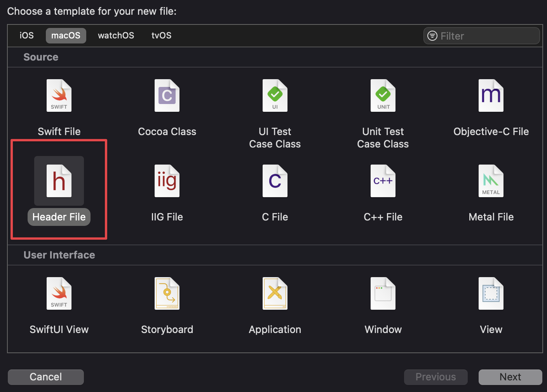Click the Previous button
Screen dimensions: 547x392
(436, 377)
